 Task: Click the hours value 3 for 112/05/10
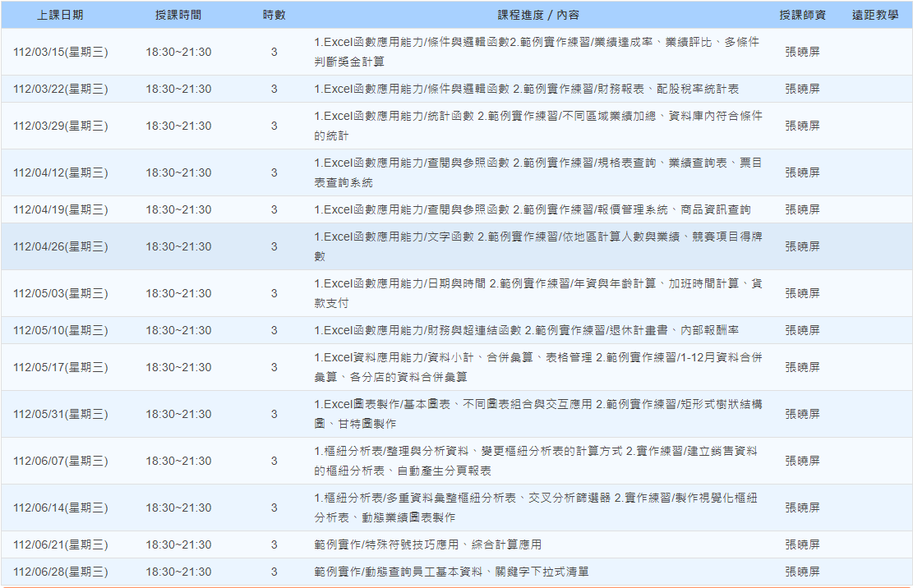coord(274,330)
